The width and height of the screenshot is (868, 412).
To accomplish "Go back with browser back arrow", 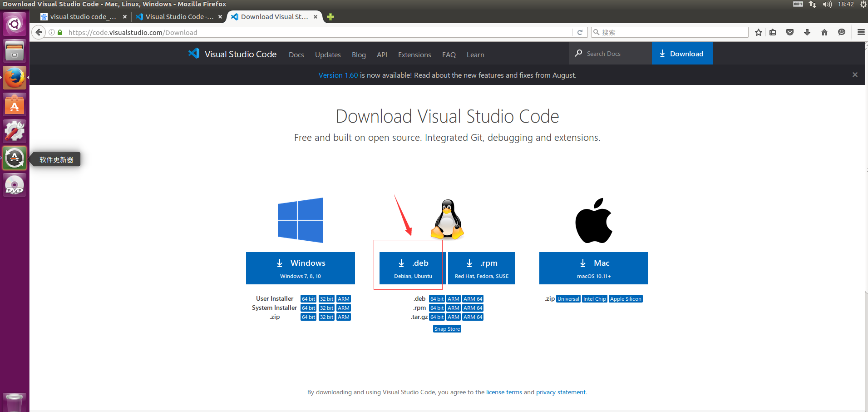I will click(39, 32).
